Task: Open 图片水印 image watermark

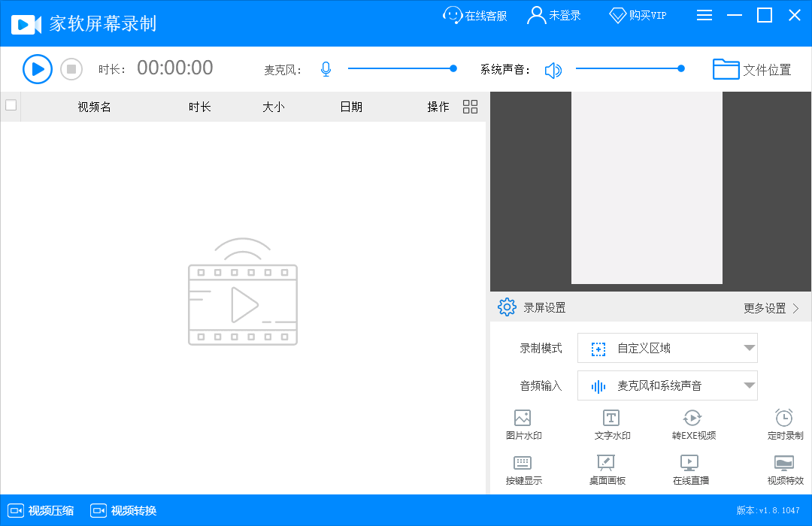Action: click(x=523, y=425)
